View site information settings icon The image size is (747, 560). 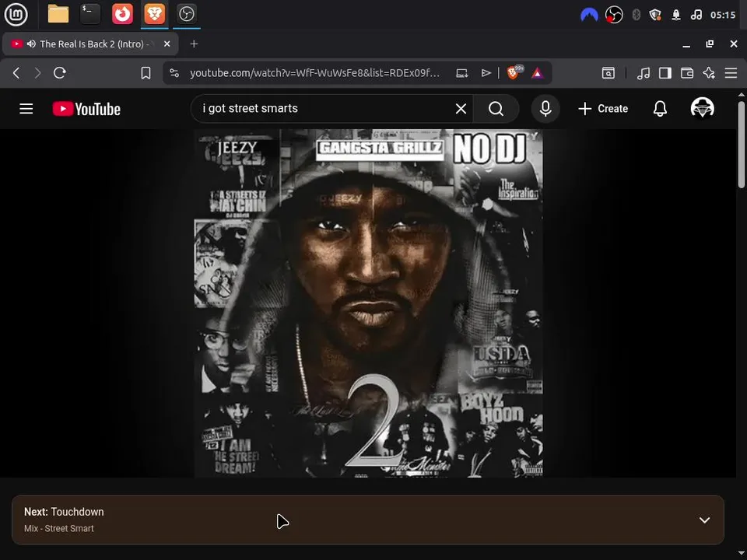pyautogui.click(x=174, y=73)
